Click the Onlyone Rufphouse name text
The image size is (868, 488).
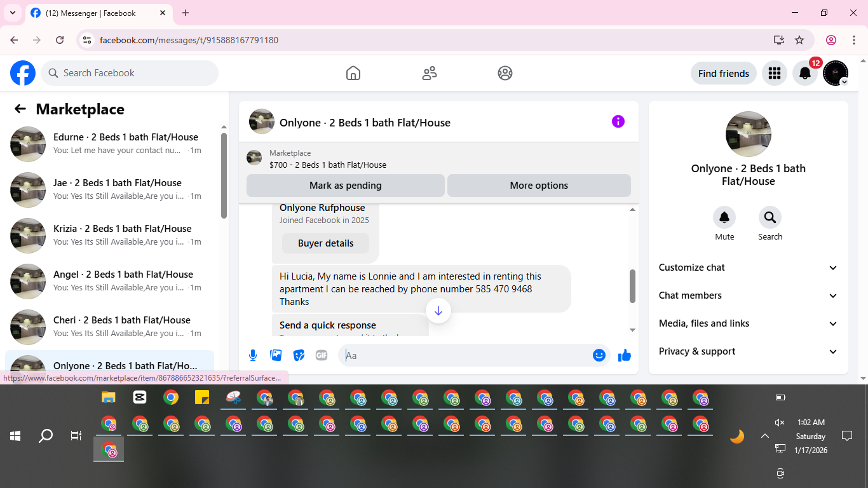coord(322,208)
